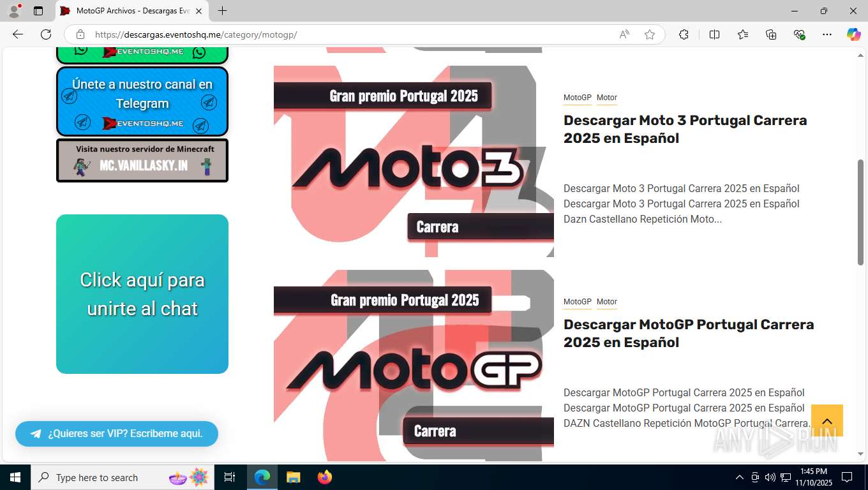Image resolution: width=868 pixels, height=490 pixels.
Task: Open the tab actions menu icon
Action: pos(38,11)
